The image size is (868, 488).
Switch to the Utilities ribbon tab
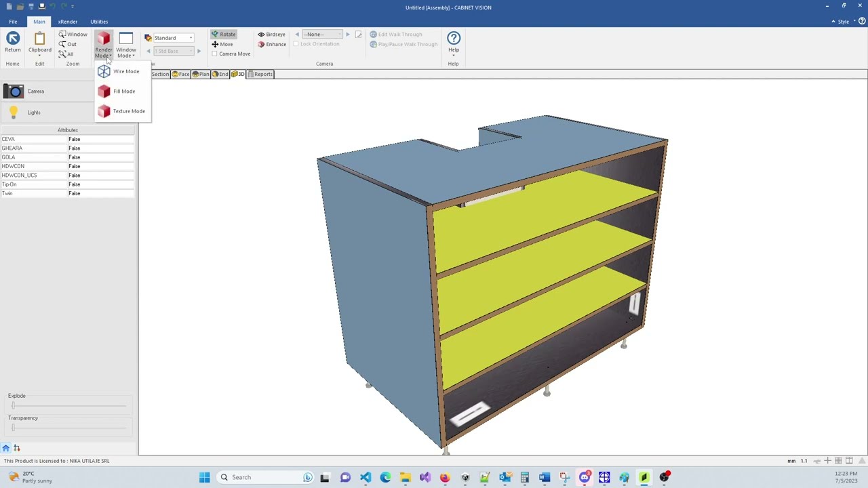coord(99,22)
